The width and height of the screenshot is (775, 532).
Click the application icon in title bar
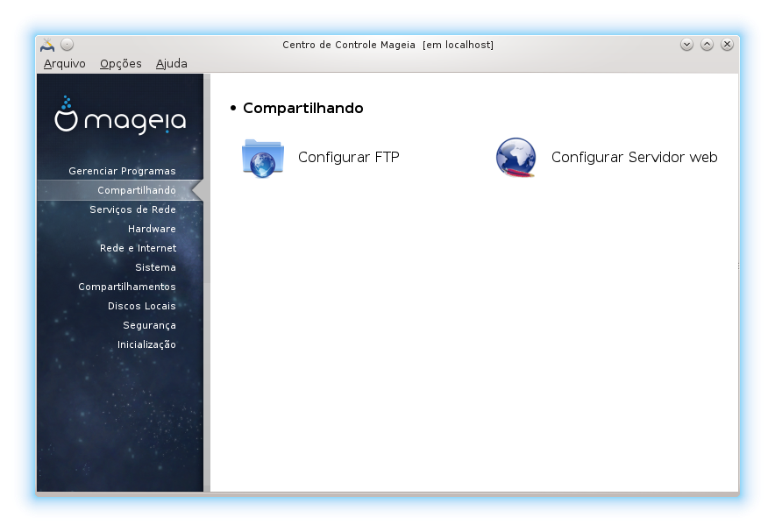(47, 45)
